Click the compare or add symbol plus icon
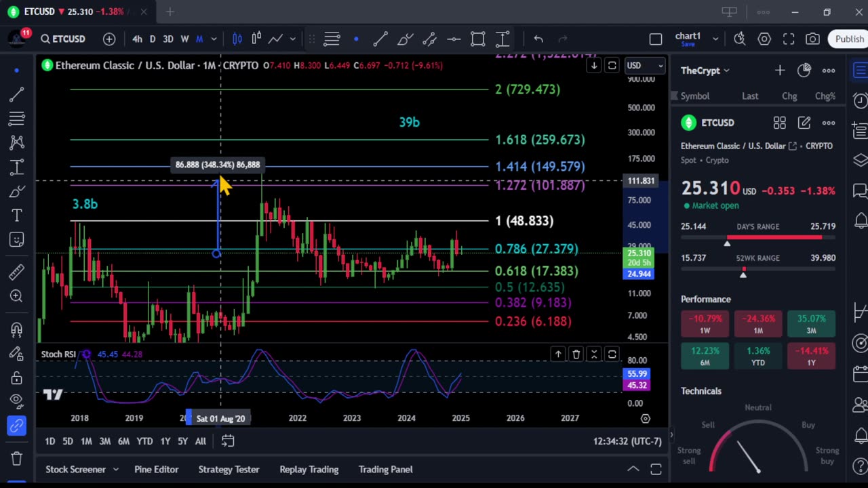Screen dimensions: 868x488 [109, 39]
